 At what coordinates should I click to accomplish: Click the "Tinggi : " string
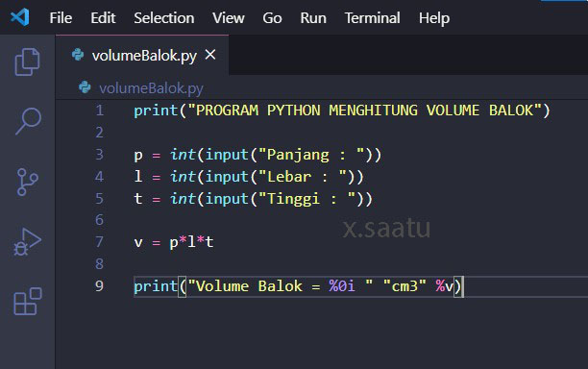pos(306,198)
